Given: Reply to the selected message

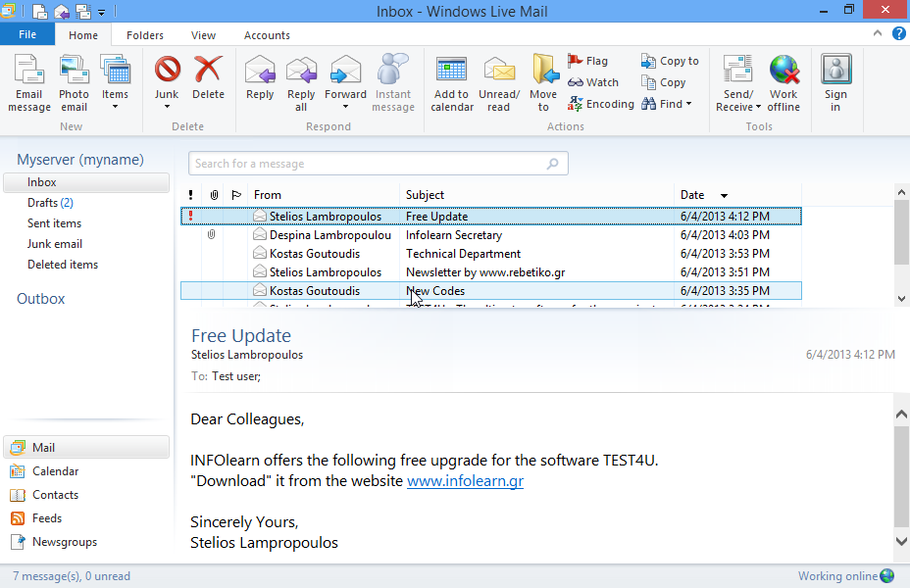Looking at the screenshot, I should 260,77.
